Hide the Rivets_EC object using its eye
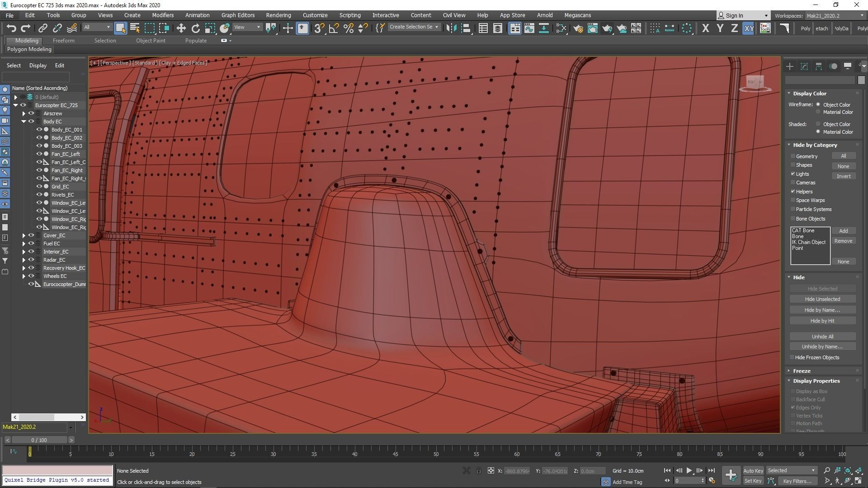The image size is (868, 488). 39,195
